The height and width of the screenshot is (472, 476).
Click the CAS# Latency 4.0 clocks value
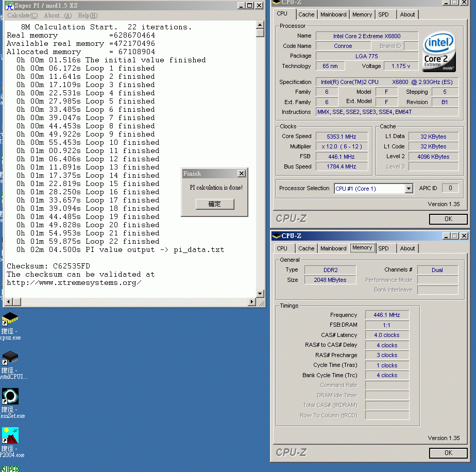click(x=387, y=335)
